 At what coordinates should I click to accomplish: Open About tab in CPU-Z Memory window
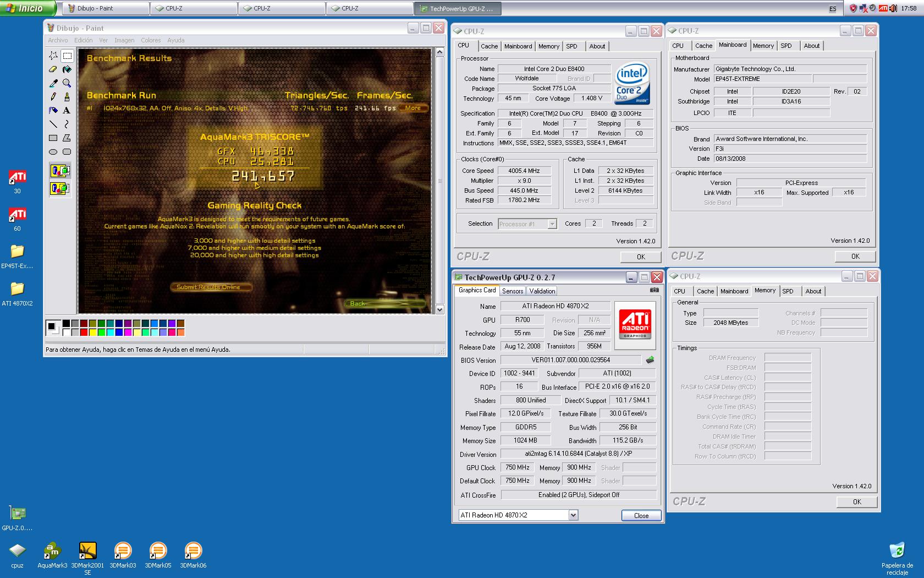(x=813, y=291)
